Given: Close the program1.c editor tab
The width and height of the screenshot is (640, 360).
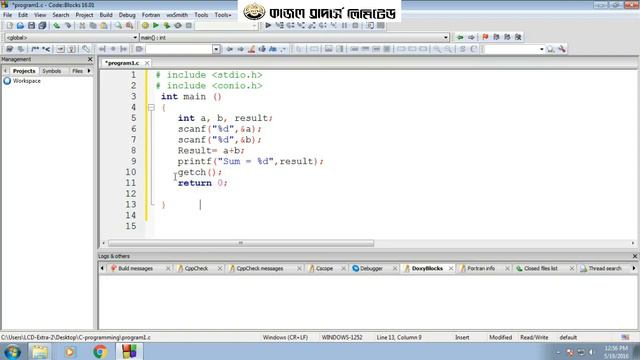Looking at the screenshot, I should [147, 63].
